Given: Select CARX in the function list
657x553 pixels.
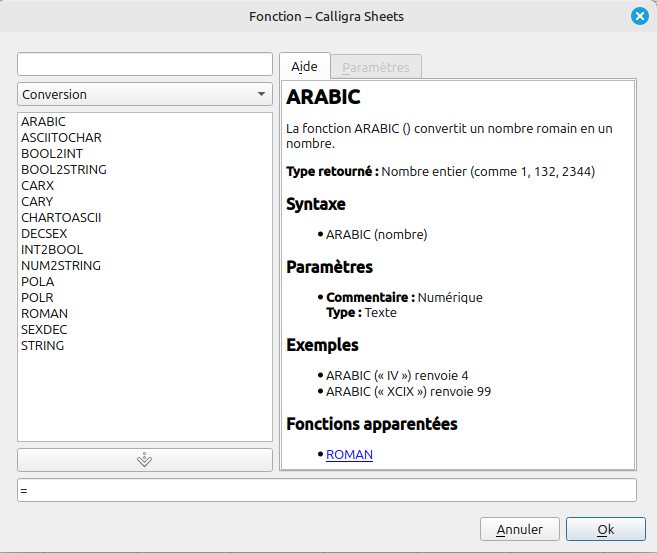Looking at the screenshot, I should click(x=145, y=185).
